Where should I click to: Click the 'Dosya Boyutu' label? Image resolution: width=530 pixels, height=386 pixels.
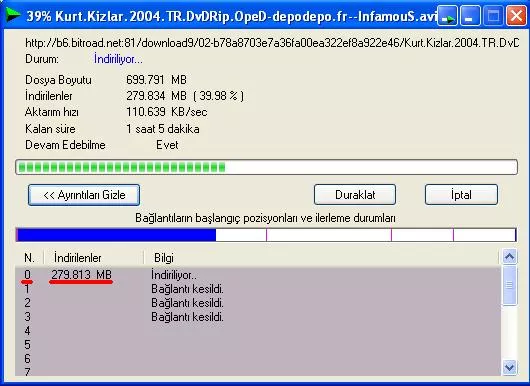coord(58,80)
